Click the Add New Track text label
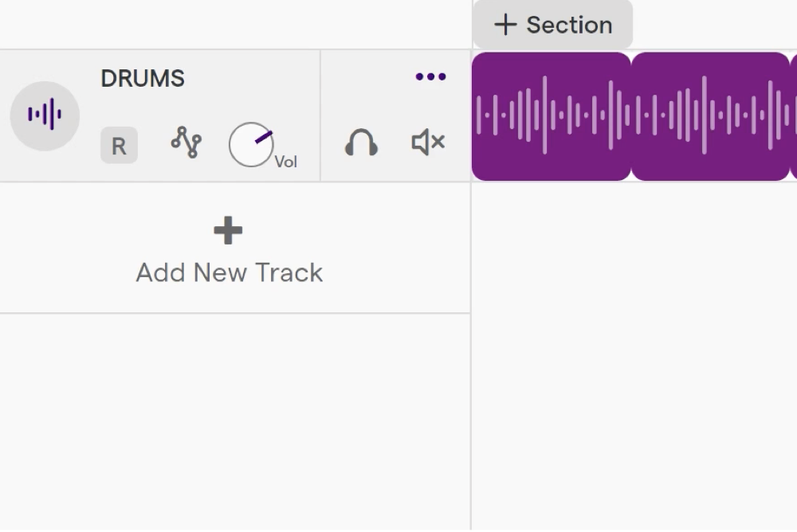This screenshot has width=797, height=532. 230,273
